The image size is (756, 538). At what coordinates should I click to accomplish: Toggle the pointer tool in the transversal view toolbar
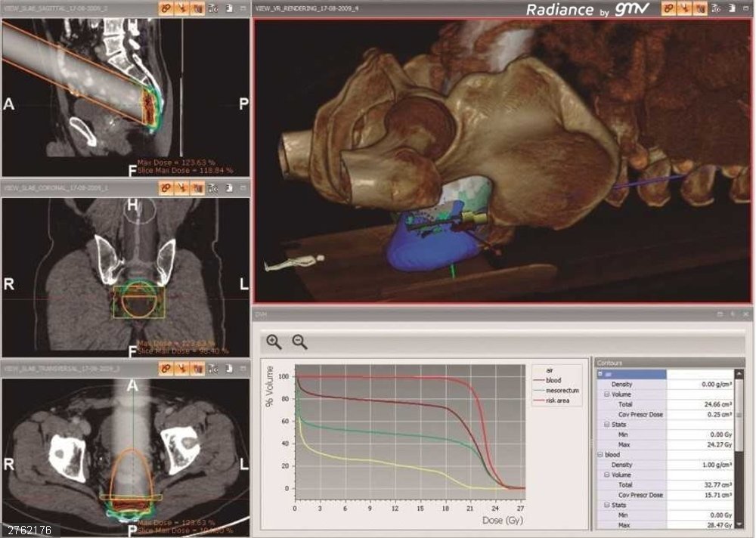point(181,366)
